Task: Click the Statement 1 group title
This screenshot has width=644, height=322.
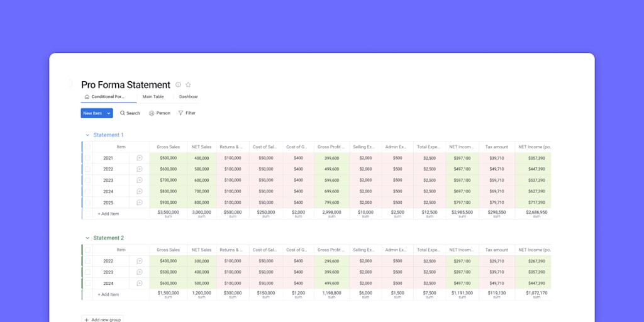Action: [x=108, y=135]
